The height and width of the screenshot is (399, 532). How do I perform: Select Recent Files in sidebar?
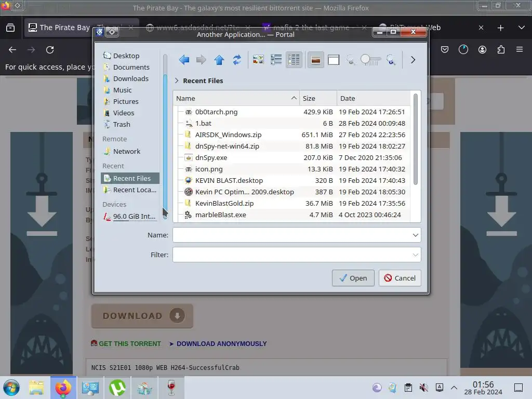coord(130,179)
